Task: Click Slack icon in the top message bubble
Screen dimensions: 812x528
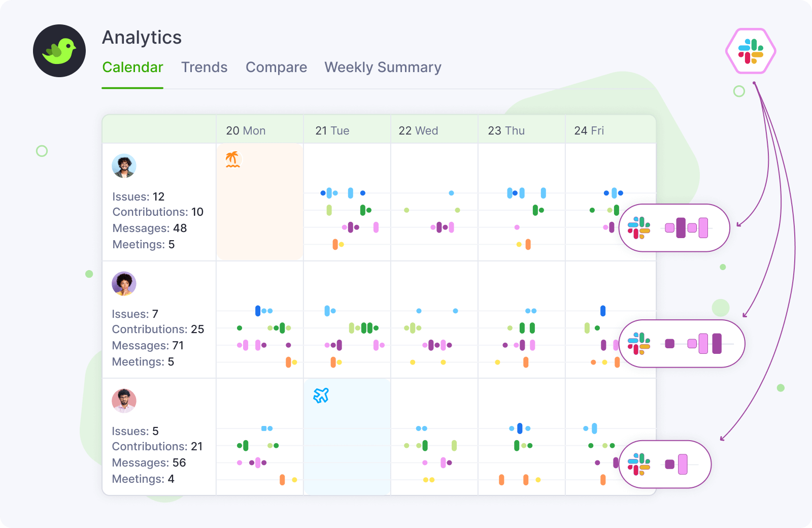Action: 639,228
